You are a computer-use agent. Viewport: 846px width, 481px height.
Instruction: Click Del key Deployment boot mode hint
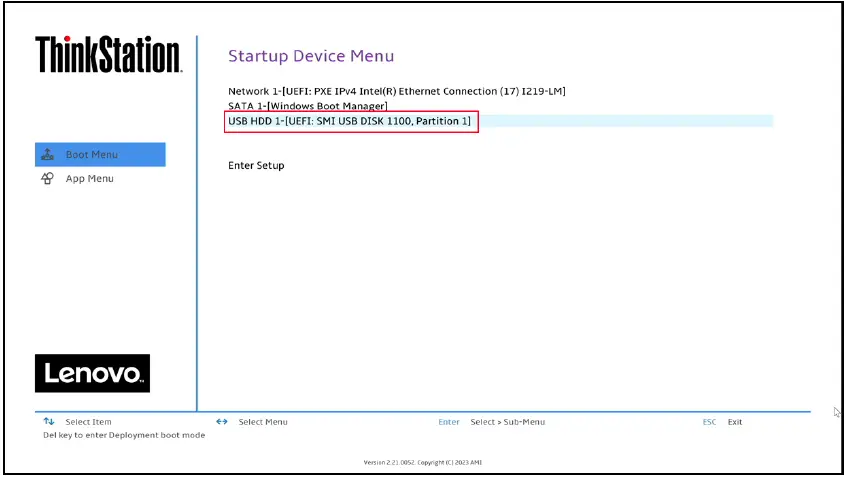click(x=124, y=435)
